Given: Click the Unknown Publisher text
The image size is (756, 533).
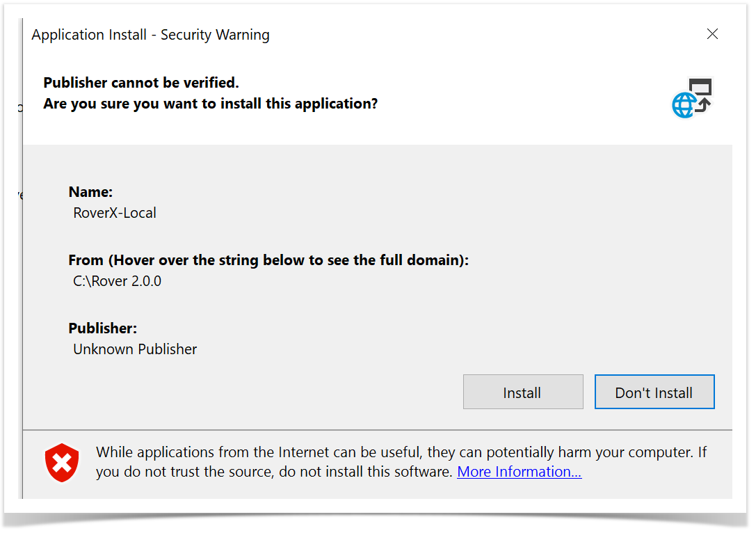Looking at the screenshot, I should click(135, 349).
